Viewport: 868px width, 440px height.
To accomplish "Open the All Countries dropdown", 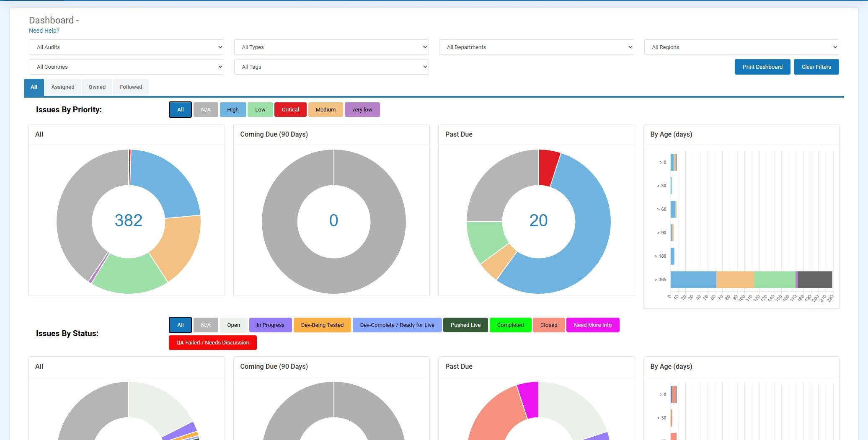I will click(x=126, y=67).
